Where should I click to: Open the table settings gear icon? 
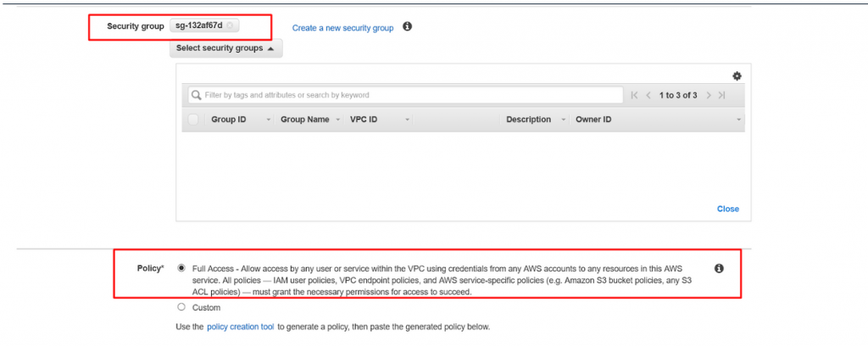tap(737, 76)
